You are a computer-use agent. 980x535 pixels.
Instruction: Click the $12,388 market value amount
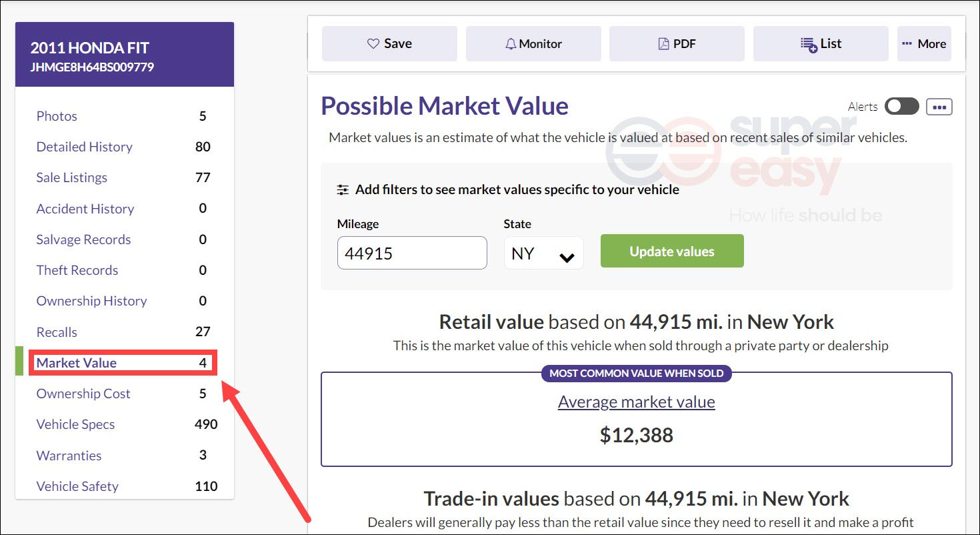tap(637, 436)
